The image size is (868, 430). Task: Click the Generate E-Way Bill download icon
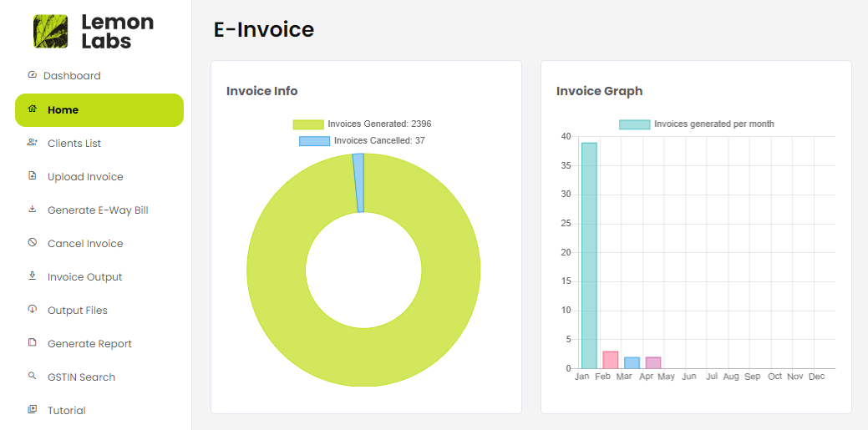(x=33, y=210)
